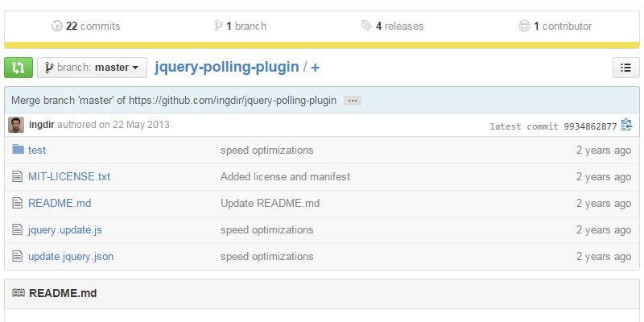This screenshot has width=644, height=322.
Task: Click the README book icon in header
Action: [x=19, y=294]
